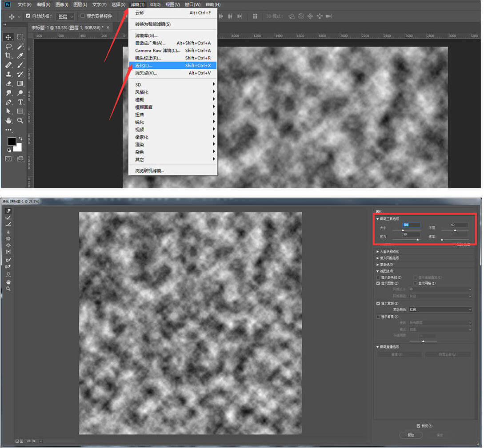Select the Lasso tool in the toolbox
This screenshot has height=448, width=484.
tap(8, 46)
